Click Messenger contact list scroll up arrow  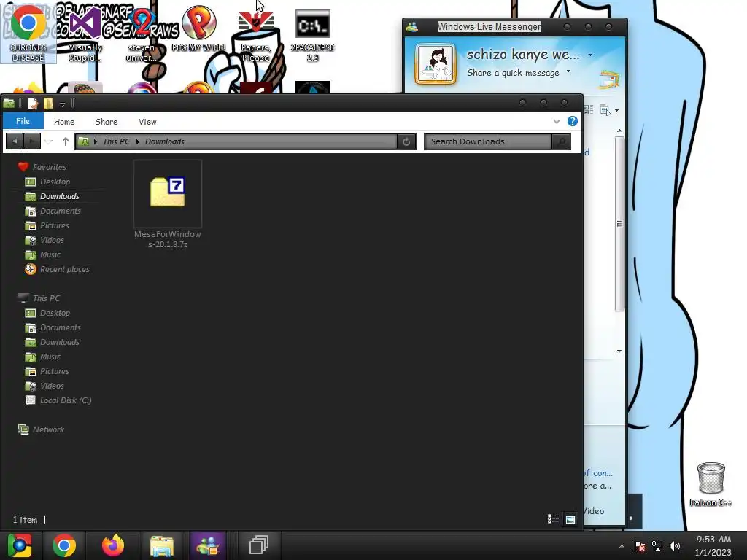coord(619,131)
